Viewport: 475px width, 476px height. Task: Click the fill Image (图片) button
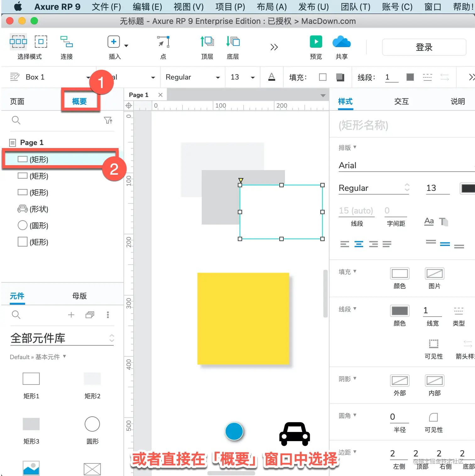point(434,274)
